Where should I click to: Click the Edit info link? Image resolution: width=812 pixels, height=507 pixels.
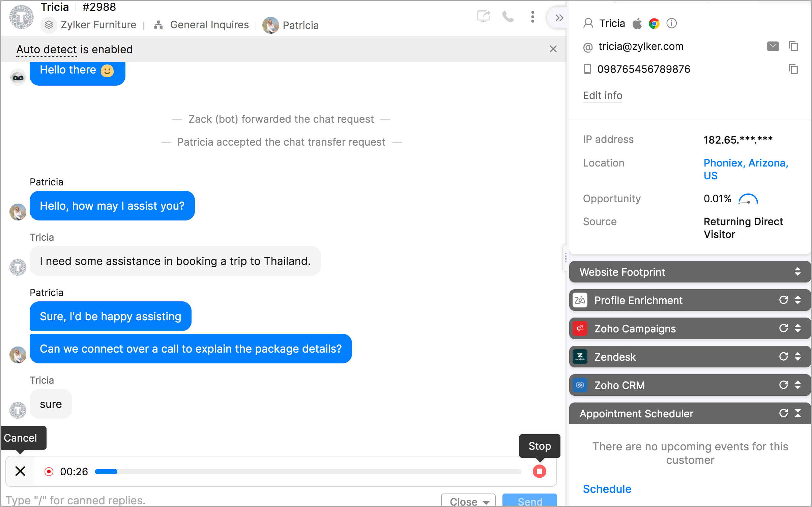click(603, 95)
